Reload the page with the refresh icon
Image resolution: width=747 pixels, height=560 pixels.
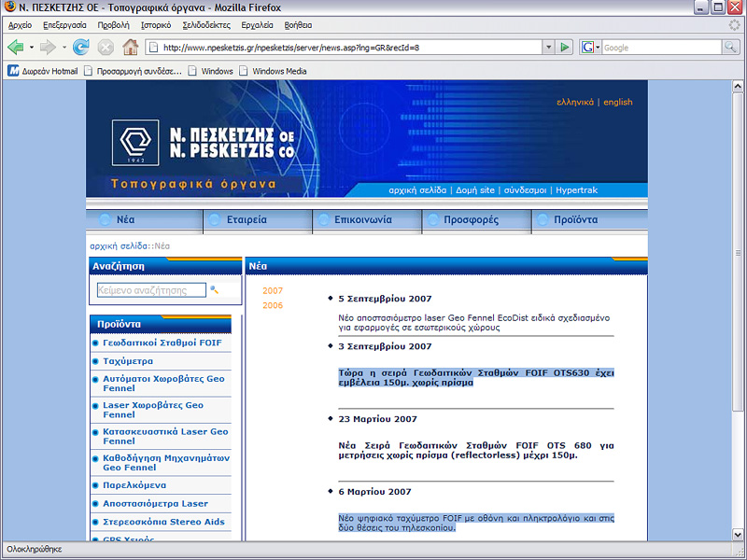81,48
